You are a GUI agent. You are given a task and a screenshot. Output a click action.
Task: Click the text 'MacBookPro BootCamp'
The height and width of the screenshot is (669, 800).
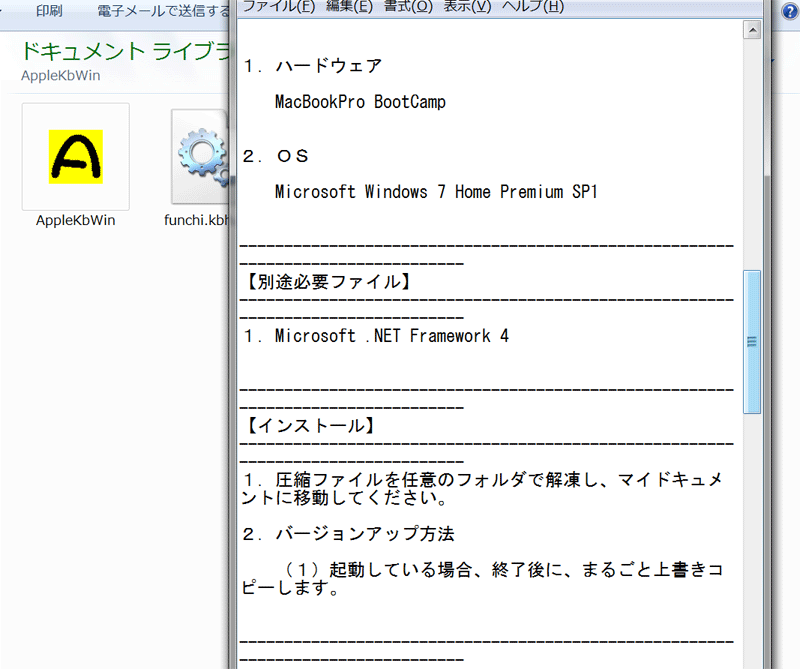tap(360, 102)
